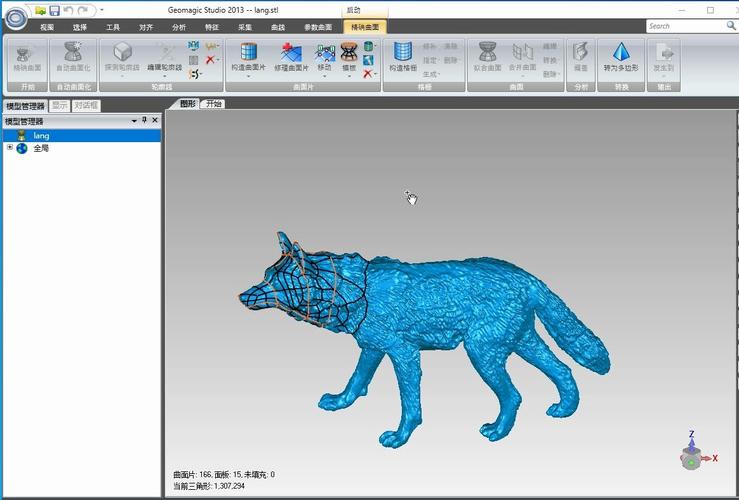Open the 特征 ribbon tab
The image size is (739, 500).
212,27
